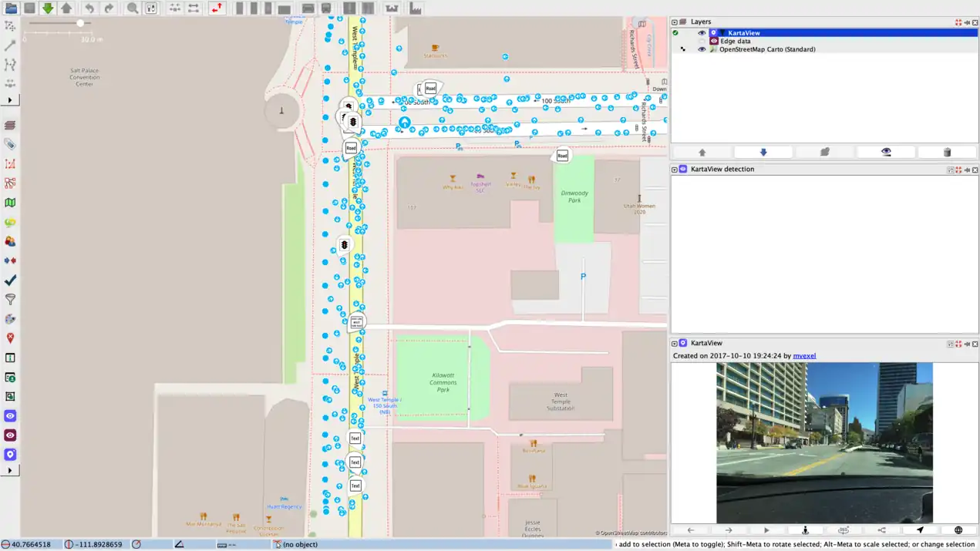Click the map zoom slider handle
This screenshot has width=980, height=551.
(x=80, y=23)
